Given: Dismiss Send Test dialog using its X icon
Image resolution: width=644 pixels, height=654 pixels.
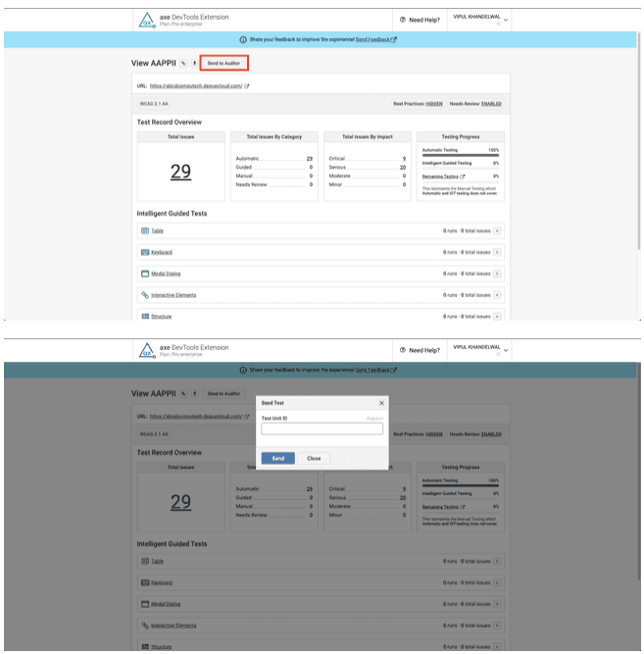Looking at the screenshot, I should pyautogui.click(x=381, y=403).
